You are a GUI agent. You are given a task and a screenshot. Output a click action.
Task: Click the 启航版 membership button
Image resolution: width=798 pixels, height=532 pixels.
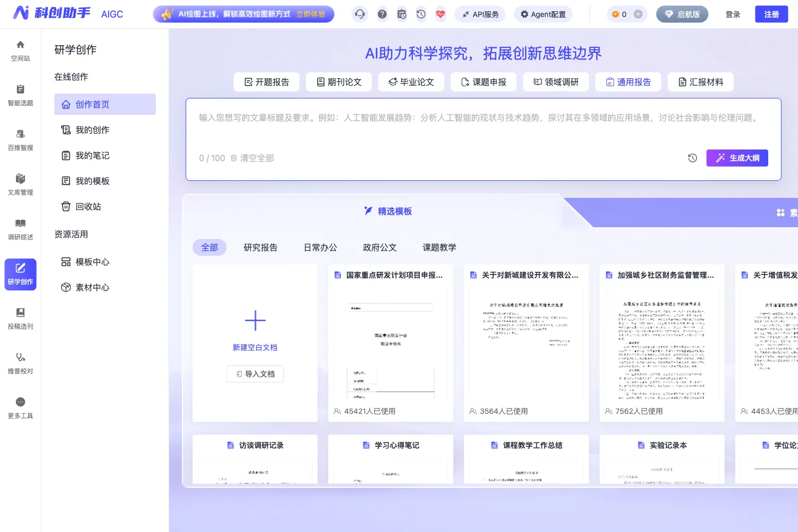click(682, 14)
